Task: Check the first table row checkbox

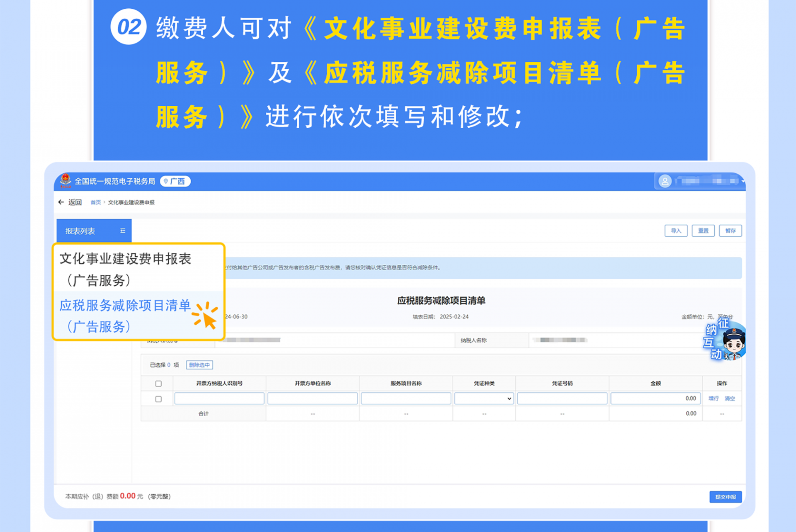Action: coord(158,399)
